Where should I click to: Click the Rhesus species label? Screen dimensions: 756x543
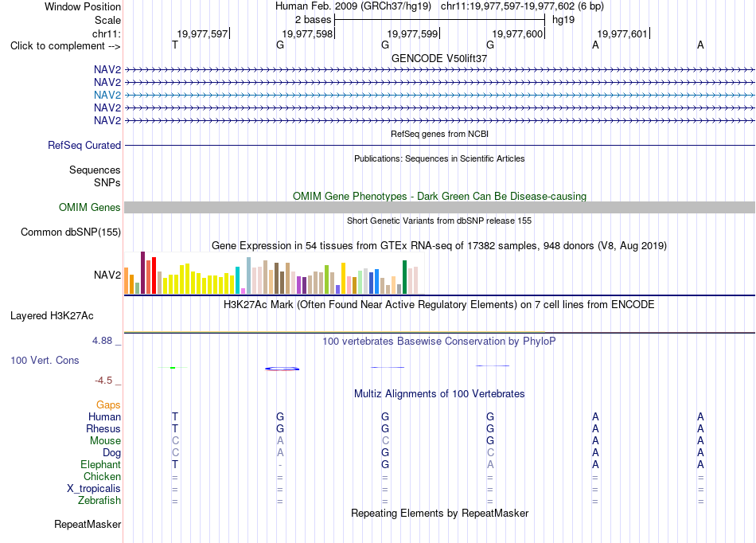pyautogui.click(x=103, y=428)
